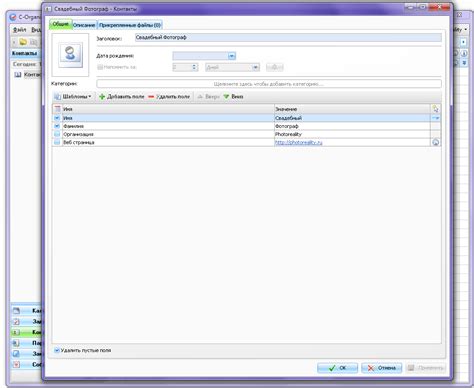Open the http://photoreality.ru link
The height and width of the screenshot is (388, 474).
coord(299,142)
